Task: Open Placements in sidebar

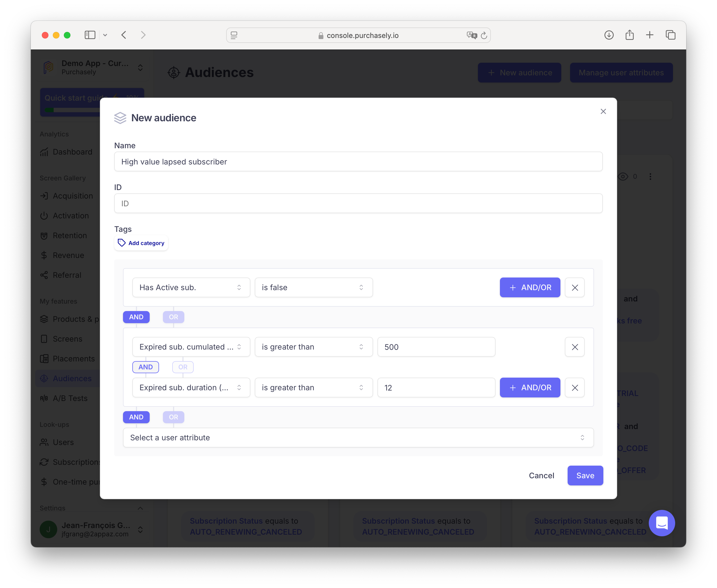Action: (67, 358)
